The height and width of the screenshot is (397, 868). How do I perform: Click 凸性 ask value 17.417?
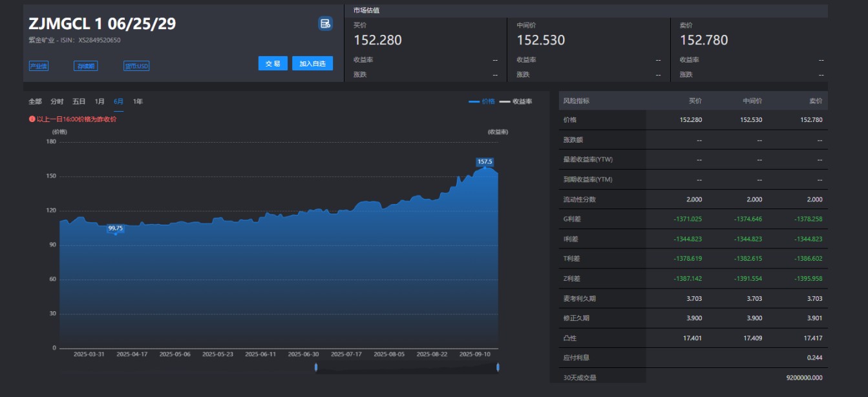coord(814,338)
